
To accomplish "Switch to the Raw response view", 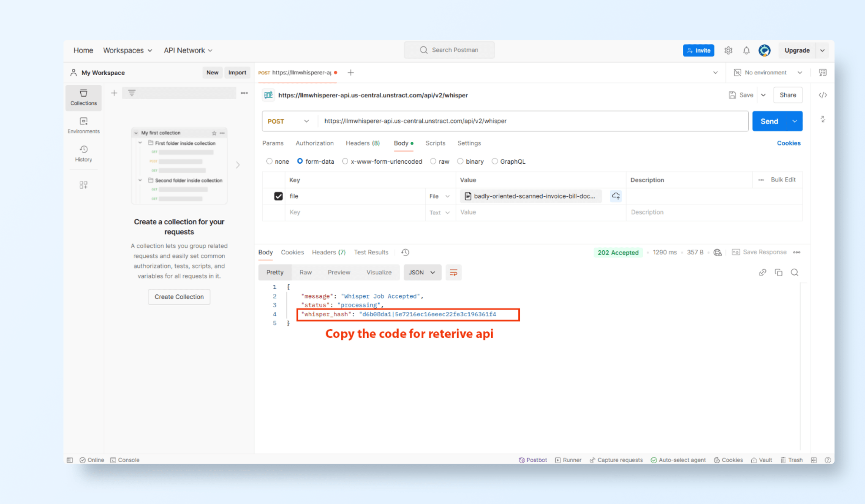I will tap(305, 273).
